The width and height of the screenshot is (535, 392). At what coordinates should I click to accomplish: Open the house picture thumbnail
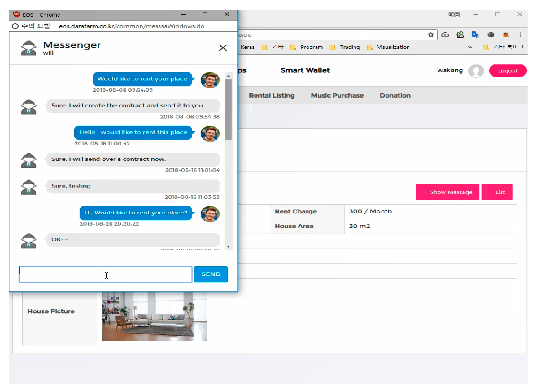[154, 317]
